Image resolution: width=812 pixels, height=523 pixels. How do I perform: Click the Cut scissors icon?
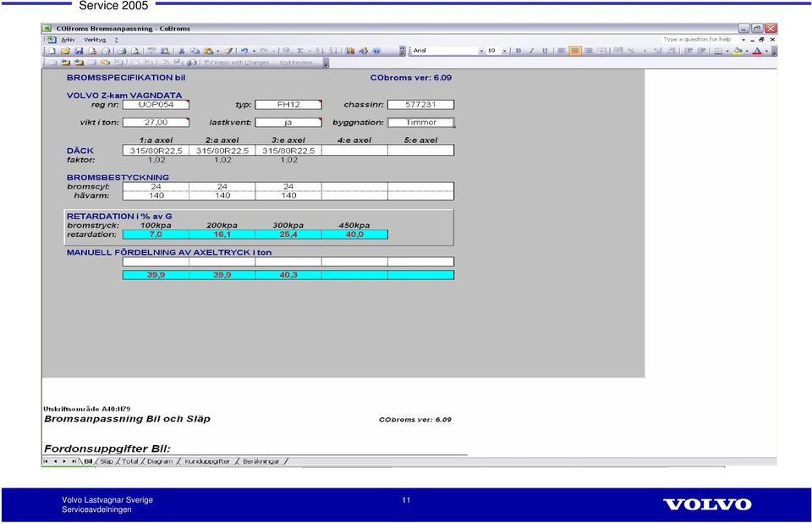[x=181, y=51]
